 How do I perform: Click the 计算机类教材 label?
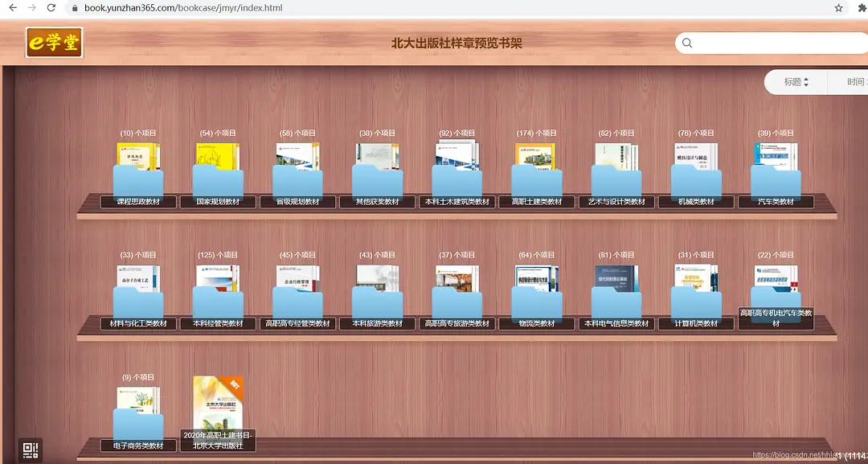(696, 323)
